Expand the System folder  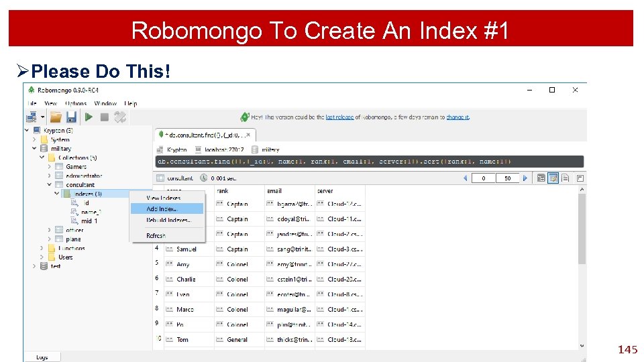[x=34, y=139]
